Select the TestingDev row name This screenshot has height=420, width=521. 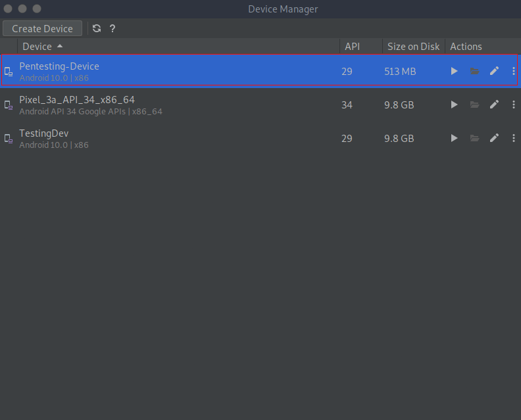[x=44, y=133]
